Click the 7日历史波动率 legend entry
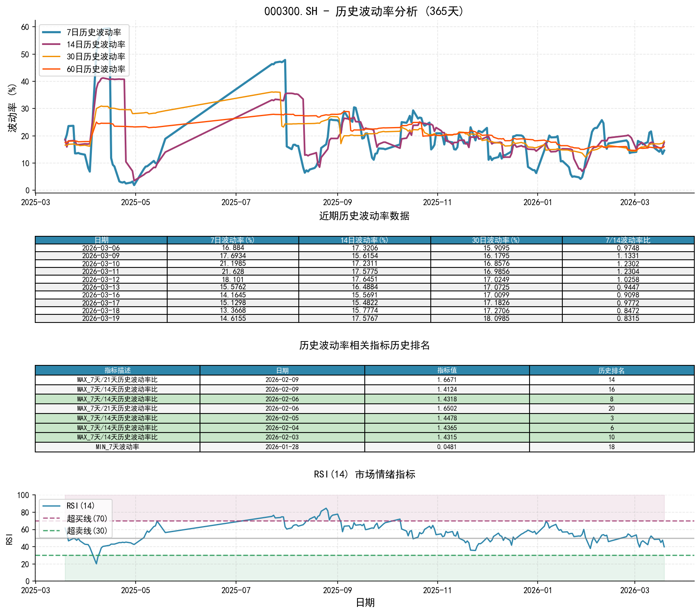The image size is (700, 613). (94, 32)
